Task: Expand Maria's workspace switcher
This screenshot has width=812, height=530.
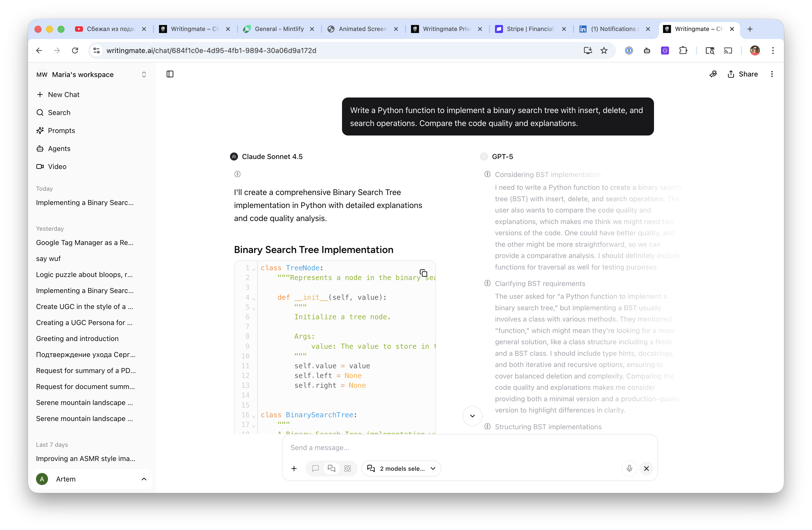Action: (91, 74)
